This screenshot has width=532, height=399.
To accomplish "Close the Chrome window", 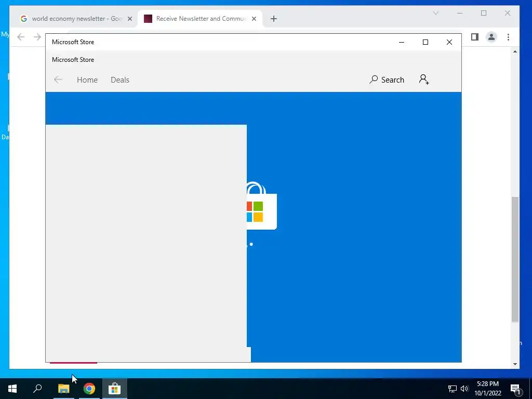I will pos(507,13).
